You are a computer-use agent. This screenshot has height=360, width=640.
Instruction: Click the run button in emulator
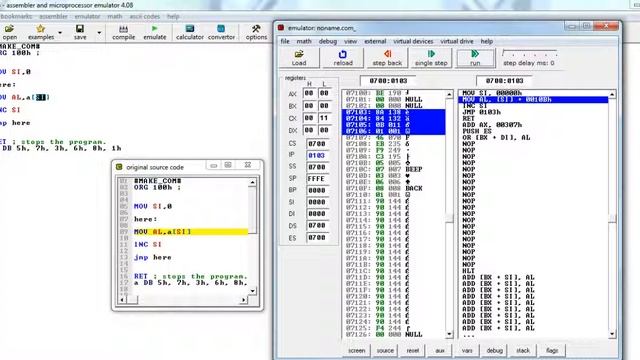pos(475,58)
